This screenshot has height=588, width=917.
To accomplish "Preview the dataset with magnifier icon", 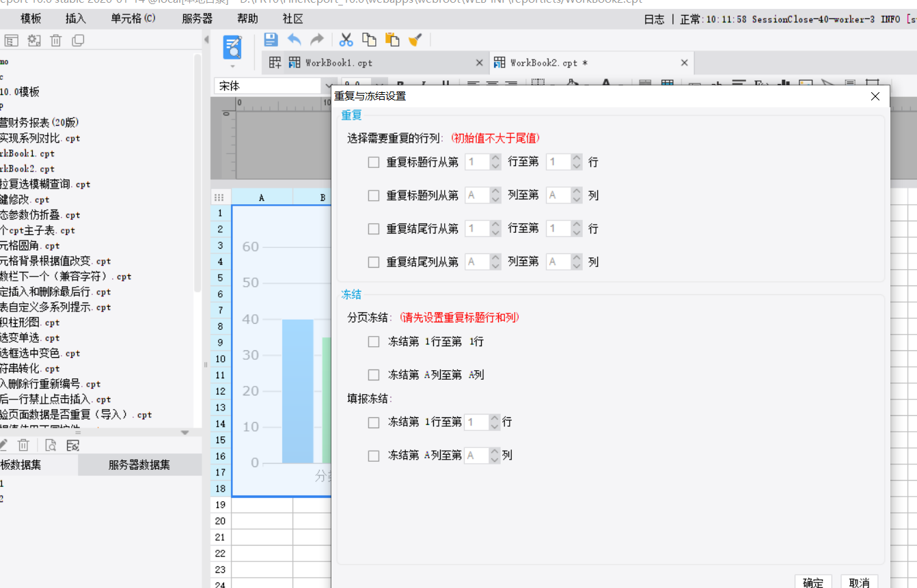I will [51, 445].
